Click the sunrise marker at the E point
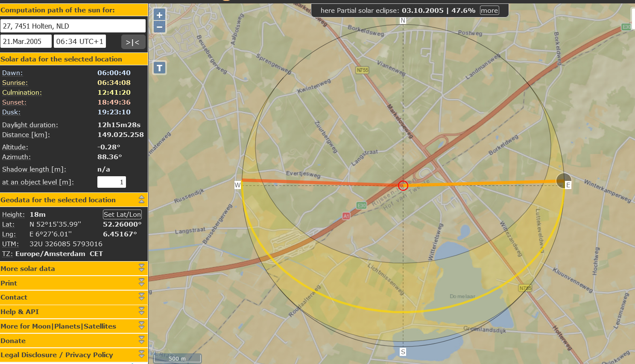Screen dimensions: 635x364 tap(563, 181)
